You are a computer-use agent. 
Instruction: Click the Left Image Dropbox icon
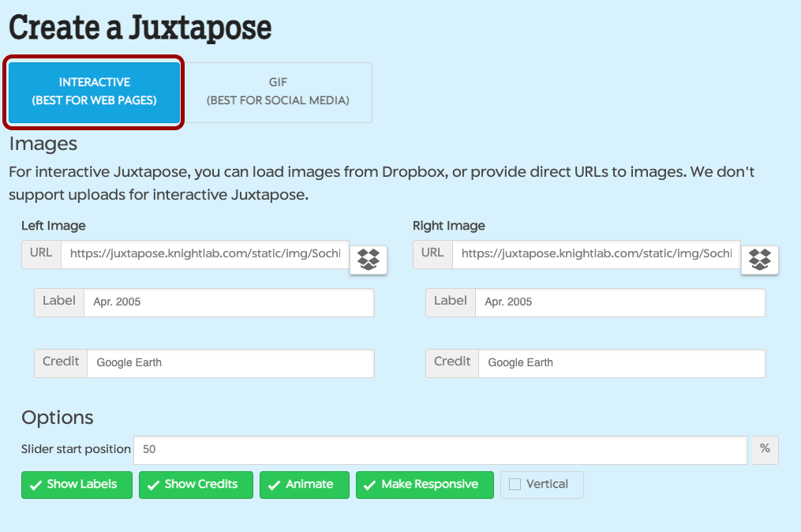tap(369, 259)
